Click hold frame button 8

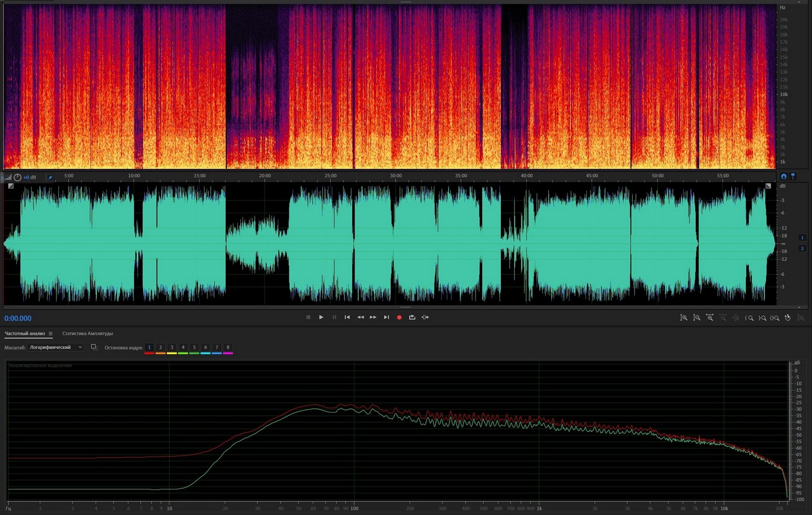(228, 348)
